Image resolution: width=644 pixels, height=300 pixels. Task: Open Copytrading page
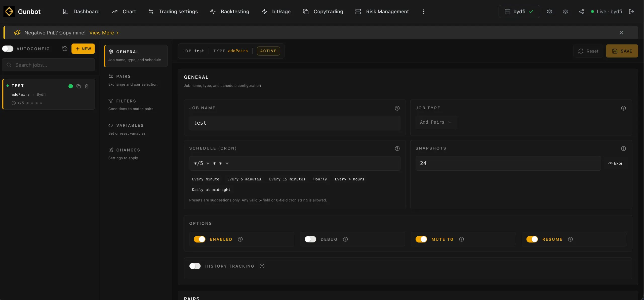point(323,12)
